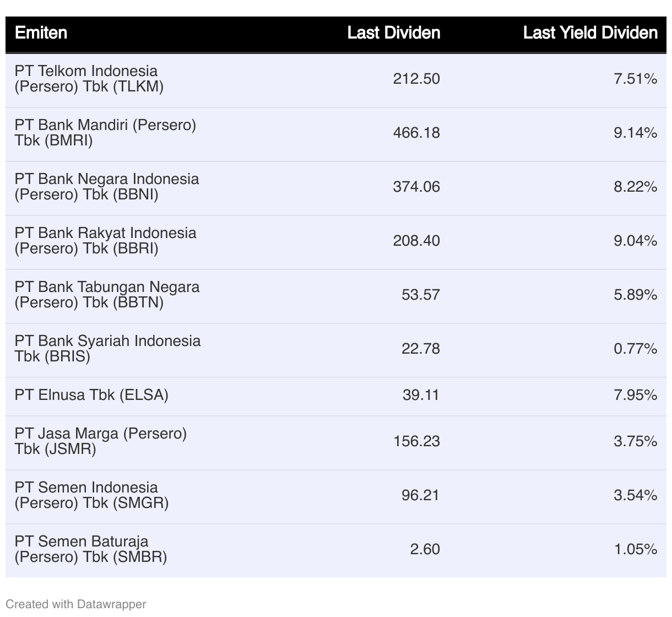Click the PT Bank Mandiri (BMRI) name
Viewport: 672px width, 617px height.
click(x=105, y=133)
